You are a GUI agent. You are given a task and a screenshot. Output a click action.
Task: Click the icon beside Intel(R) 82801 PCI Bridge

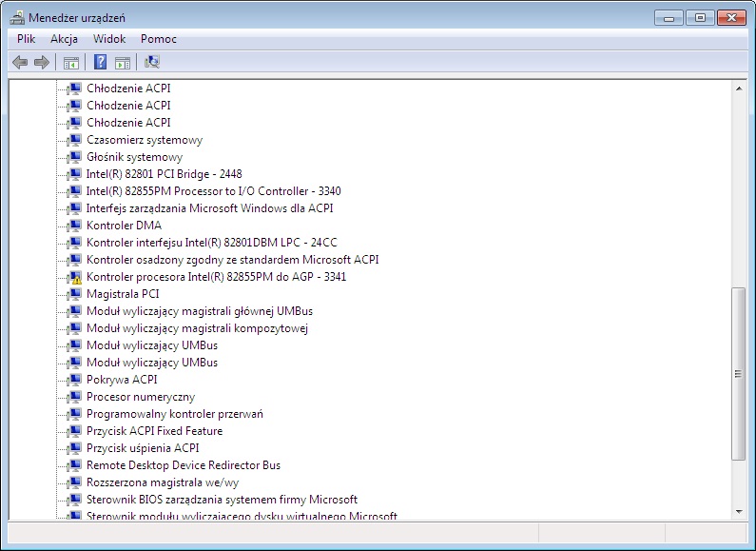pyautogui.click(x=75, y=174)
